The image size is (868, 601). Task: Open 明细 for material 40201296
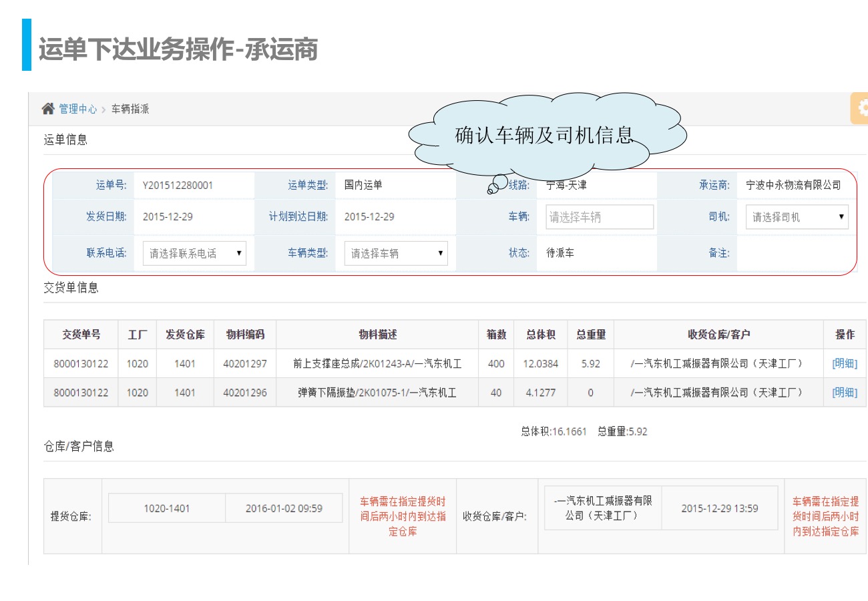(x=845, y=393)
